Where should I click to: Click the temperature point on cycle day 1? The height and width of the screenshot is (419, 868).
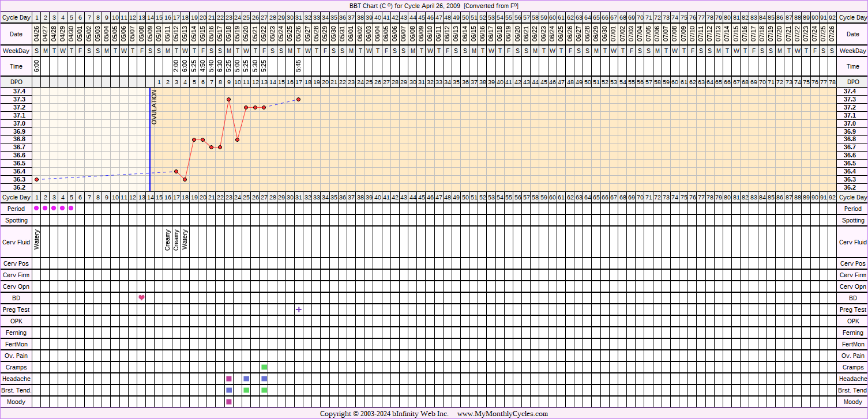(36, 179)
